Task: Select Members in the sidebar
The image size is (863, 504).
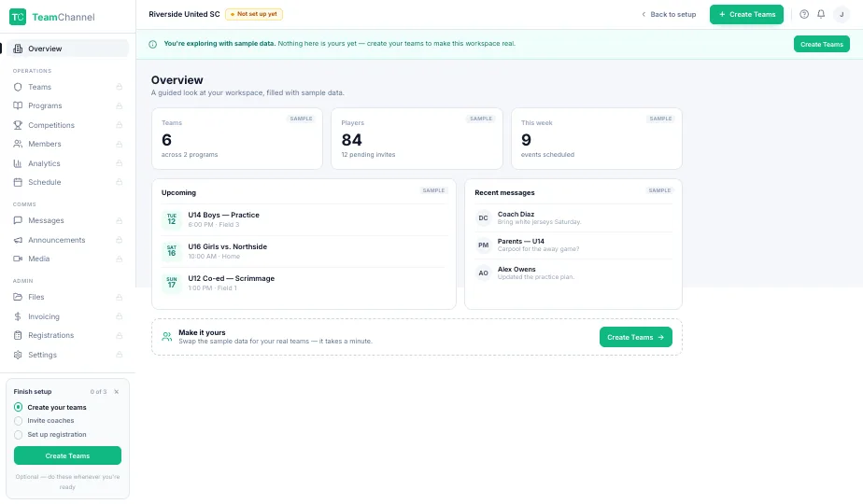Action: [67, 144]
